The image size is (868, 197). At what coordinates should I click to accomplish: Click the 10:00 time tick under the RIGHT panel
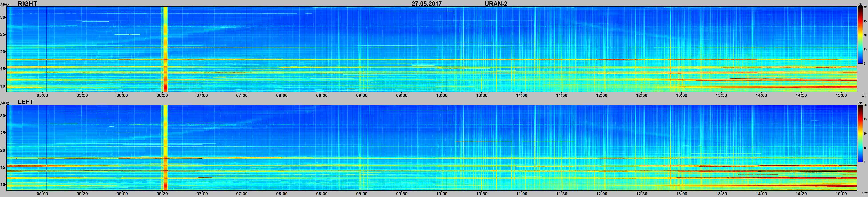(442, 95)
